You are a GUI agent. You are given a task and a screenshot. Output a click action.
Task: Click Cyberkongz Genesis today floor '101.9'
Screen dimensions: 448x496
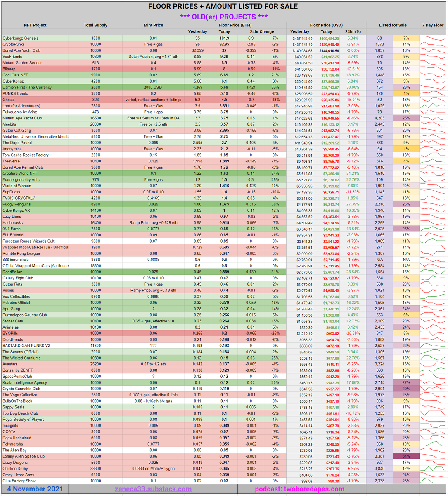tap(224, 38)
